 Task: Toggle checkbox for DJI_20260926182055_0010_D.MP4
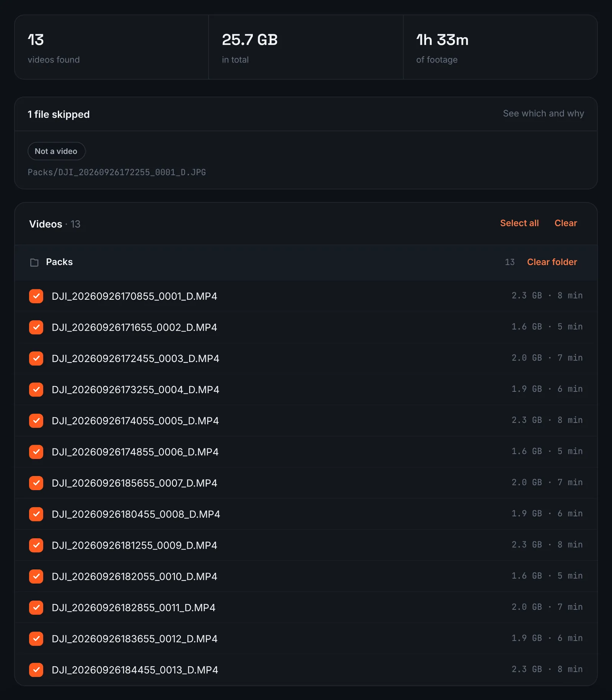point(36,577)
